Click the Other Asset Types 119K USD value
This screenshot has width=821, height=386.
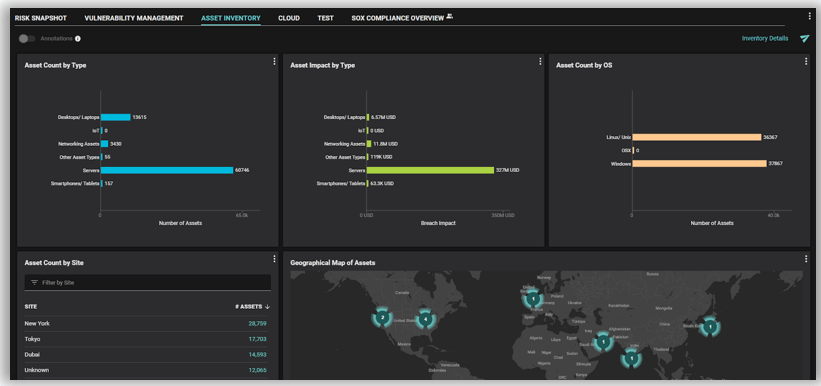382,157
